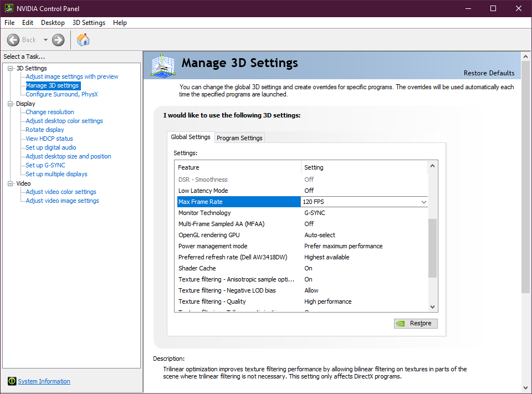
Task: Go to the Home page icon
Action: click(x=83, y=40)
